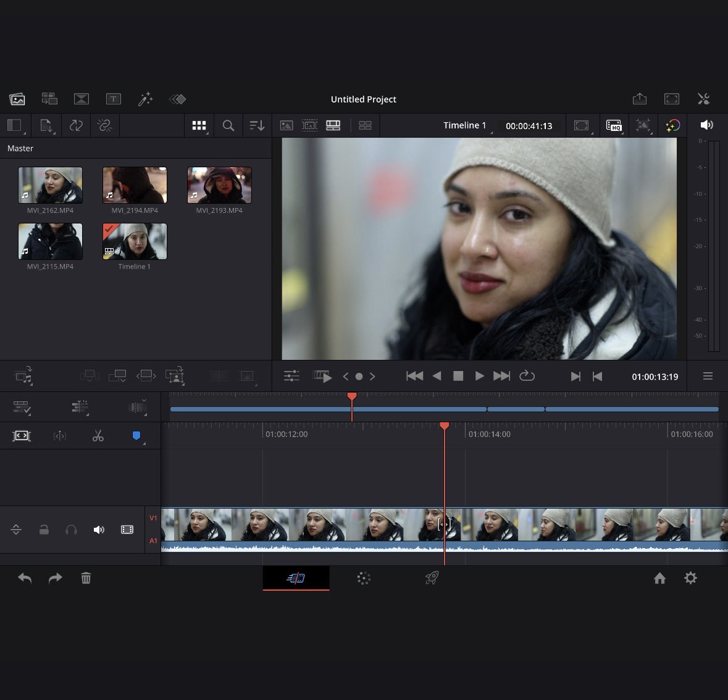Toggle loop playback button

(x=527, y=376)
